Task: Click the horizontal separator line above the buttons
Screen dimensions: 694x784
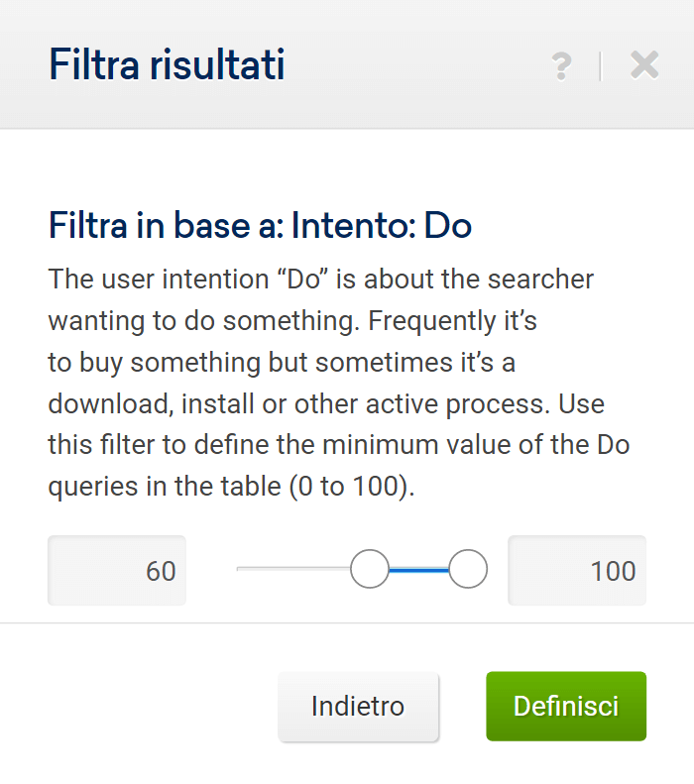Action: [347, 623]
